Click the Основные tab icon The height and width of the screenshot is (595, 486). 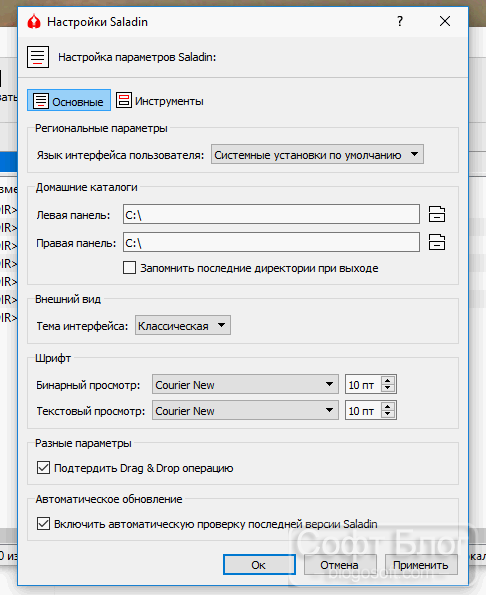(x=41, y=101)
